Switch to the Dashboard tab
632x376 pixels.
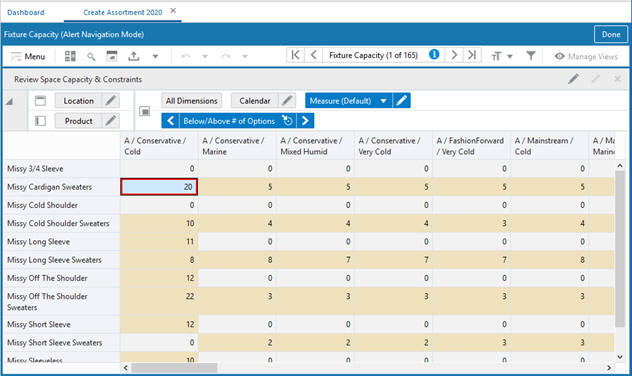tap(26, 12)
